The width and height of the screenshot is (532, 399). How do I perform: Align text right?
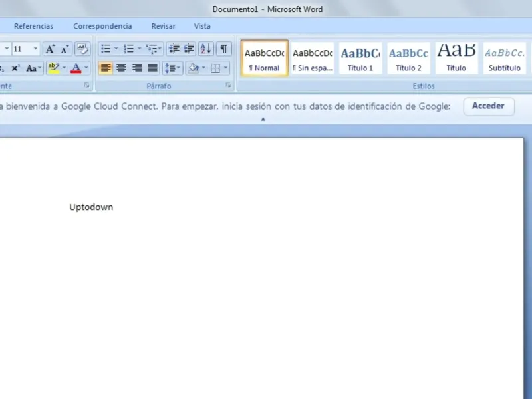[x=137, y=68]
